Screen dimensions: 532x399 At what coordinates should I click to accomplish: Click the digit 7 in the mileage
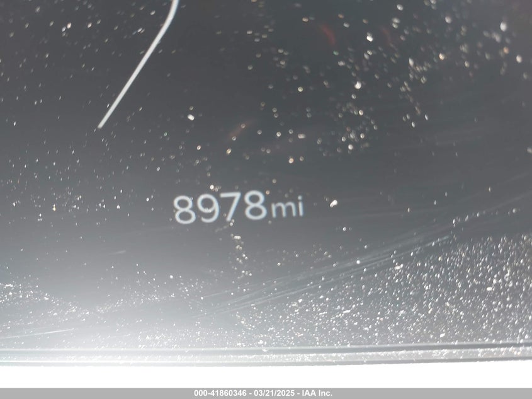pos(232,208)
